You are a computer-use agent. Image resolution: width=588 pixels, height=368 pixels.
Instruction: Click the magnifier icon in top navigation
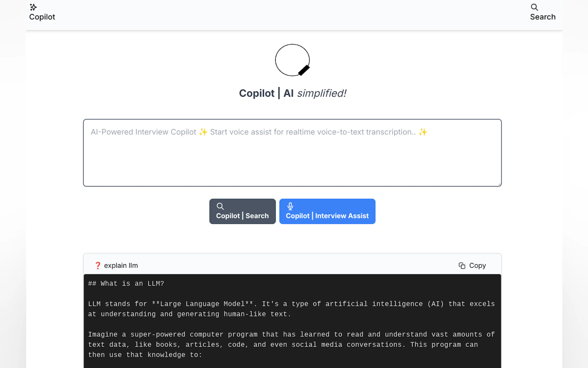tap(534, 7)
